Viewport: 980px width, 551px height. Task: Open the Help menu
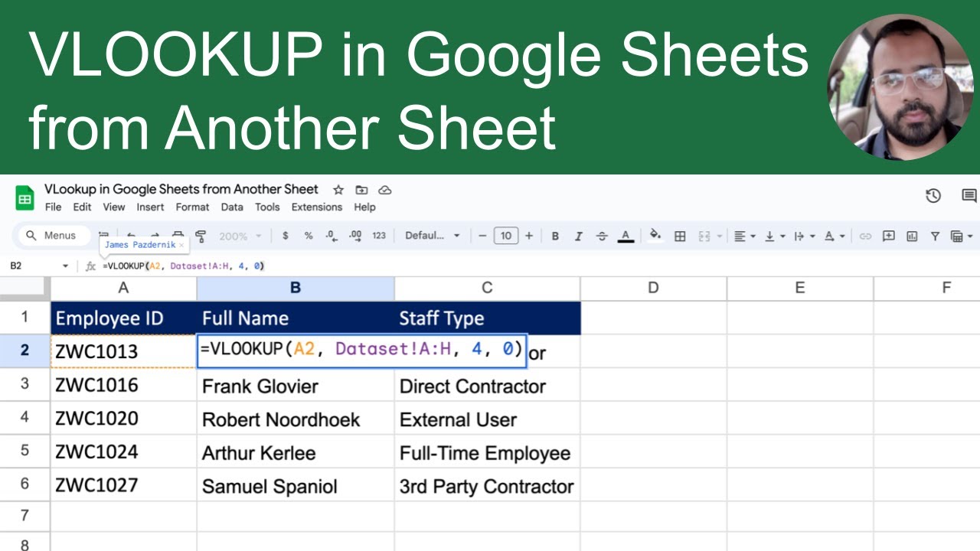point(364,207)
